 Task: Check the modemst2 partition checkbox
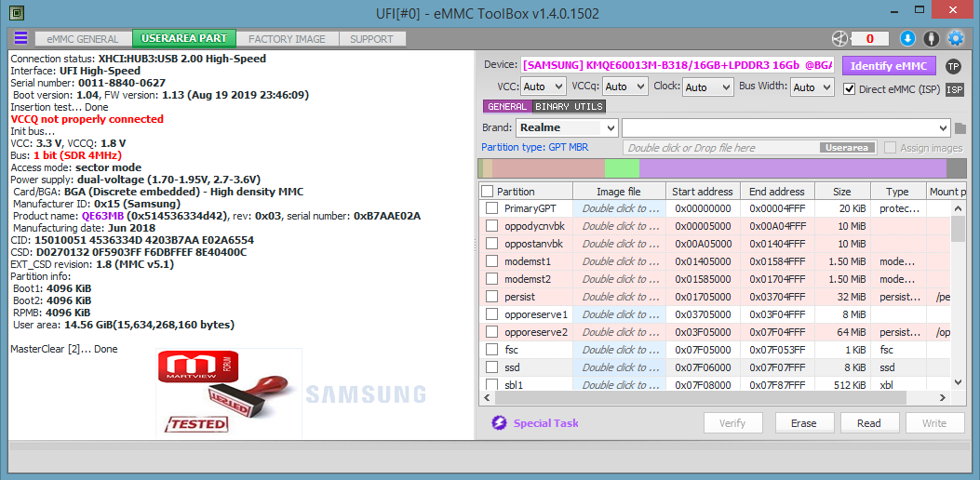tap(492, 279)
